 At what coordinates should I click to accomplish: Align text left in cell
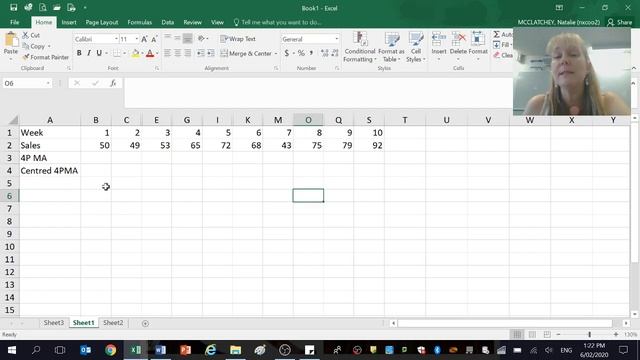(x=168, y=53)
